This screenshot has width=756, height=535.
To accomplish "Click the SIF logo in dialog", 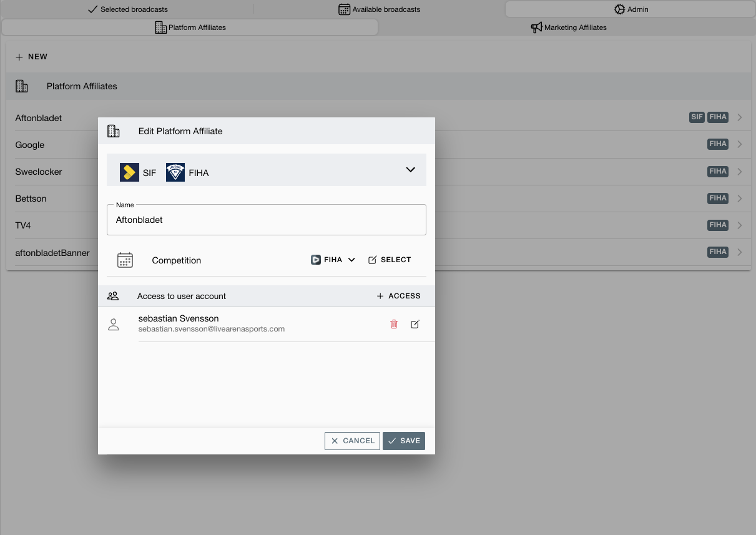I will [x=129, y=172].
